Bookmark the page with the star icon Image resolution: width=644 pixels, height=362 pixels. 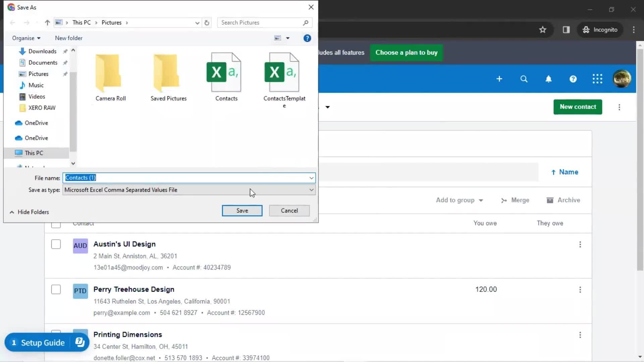coord(542,29)
